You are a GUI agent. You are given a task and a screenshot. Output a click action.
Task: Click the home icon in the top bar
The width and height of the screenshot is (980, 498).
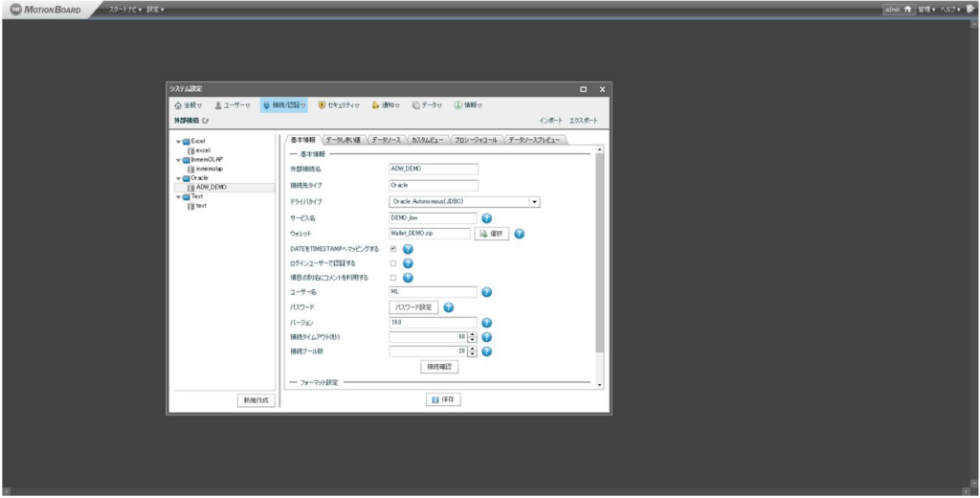point(908,9)
